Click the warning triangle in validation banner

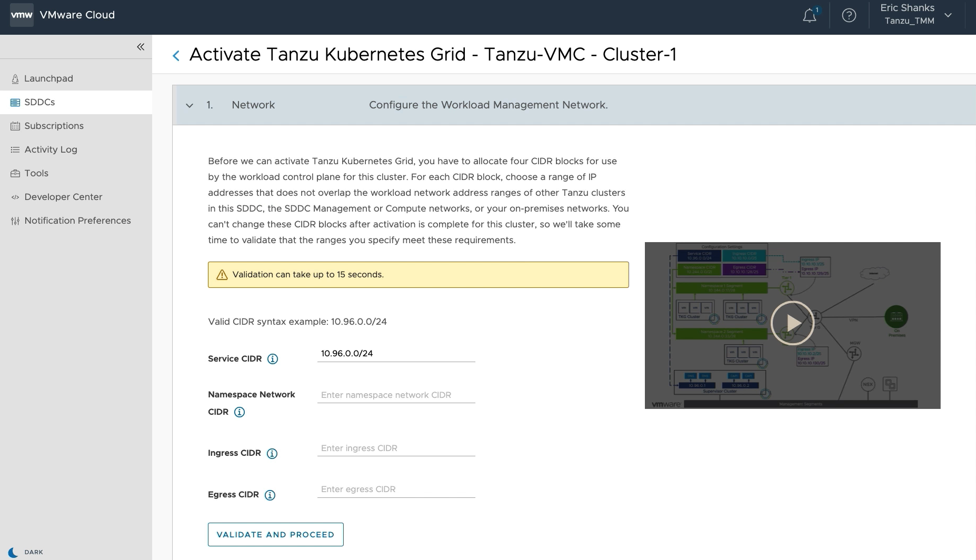[222, 275]
